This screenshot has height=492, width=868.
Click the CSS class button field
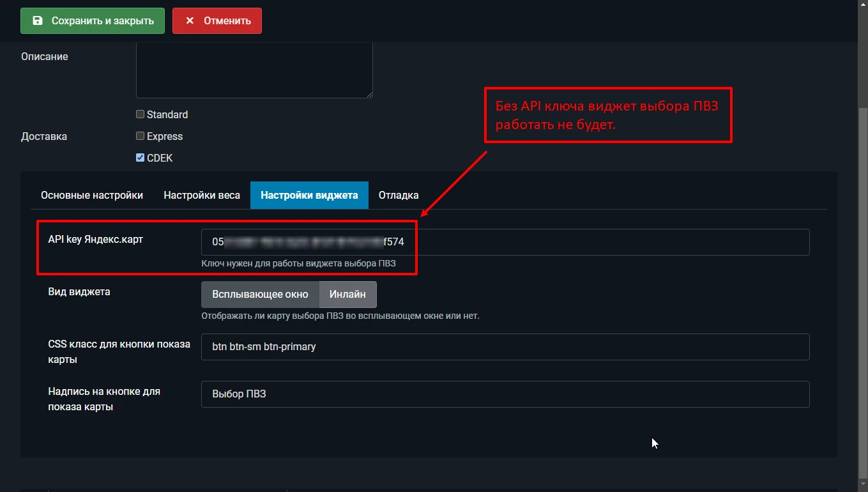505,347
